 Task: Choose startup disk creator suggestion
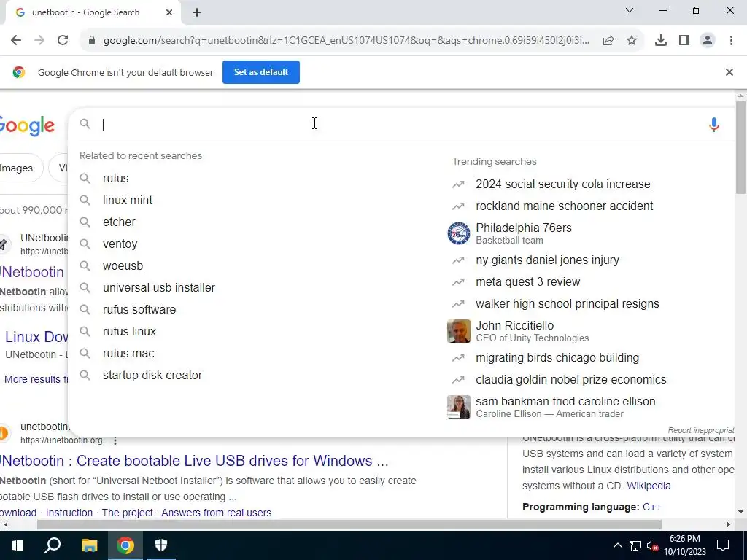pos(152,376)
